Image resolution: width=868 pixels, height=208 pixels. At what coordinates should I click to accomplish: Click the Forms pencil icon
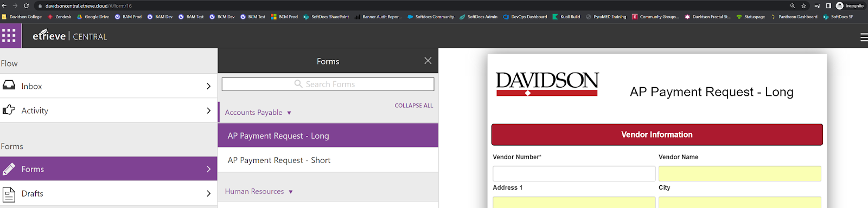(9, 169)
